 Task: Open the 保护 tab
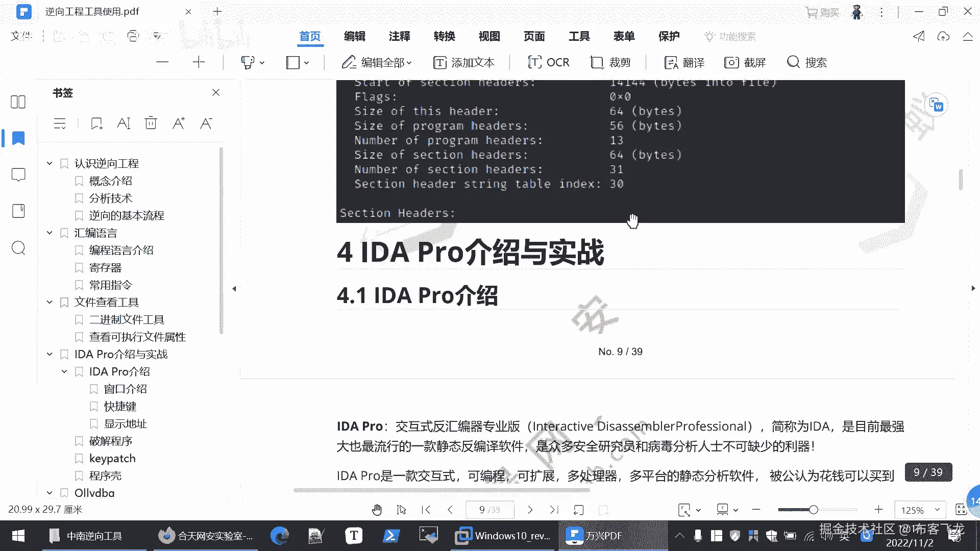coord(669,36)
